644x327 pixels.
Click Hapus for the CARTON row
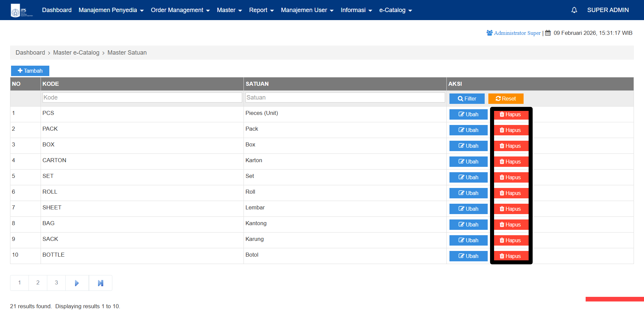pos(511,162)
